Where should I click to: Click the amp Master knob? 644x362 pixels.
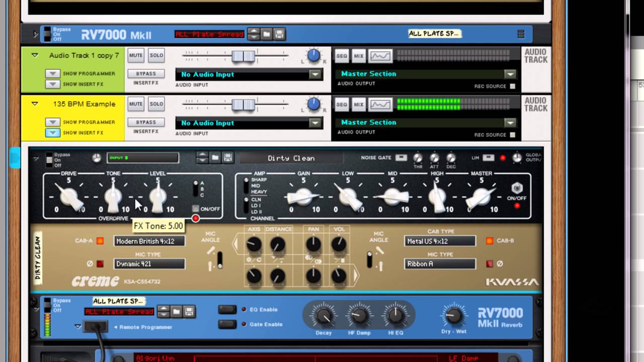click(481, 197)
